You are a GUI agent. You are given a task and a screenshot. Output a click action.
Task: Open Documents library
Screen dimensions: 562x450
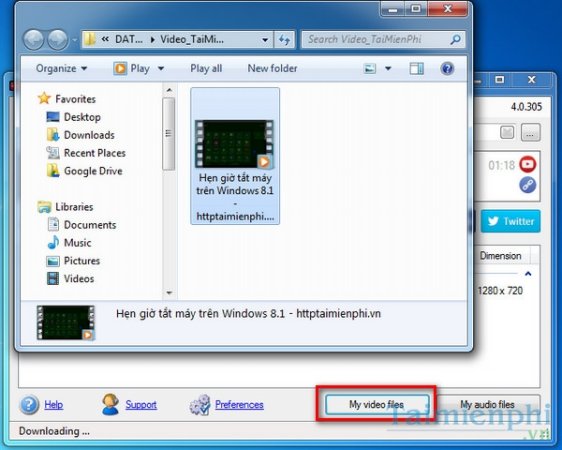coord(90,225)
